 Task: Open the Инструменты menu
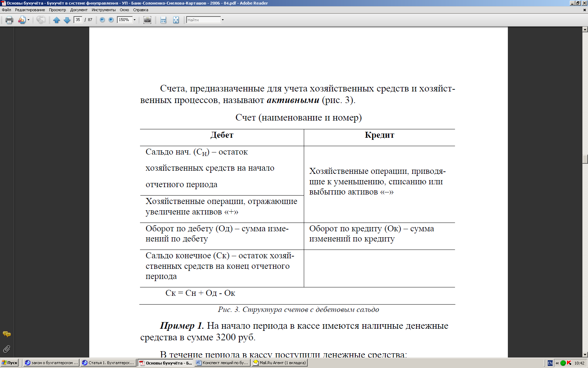(104, 10)
